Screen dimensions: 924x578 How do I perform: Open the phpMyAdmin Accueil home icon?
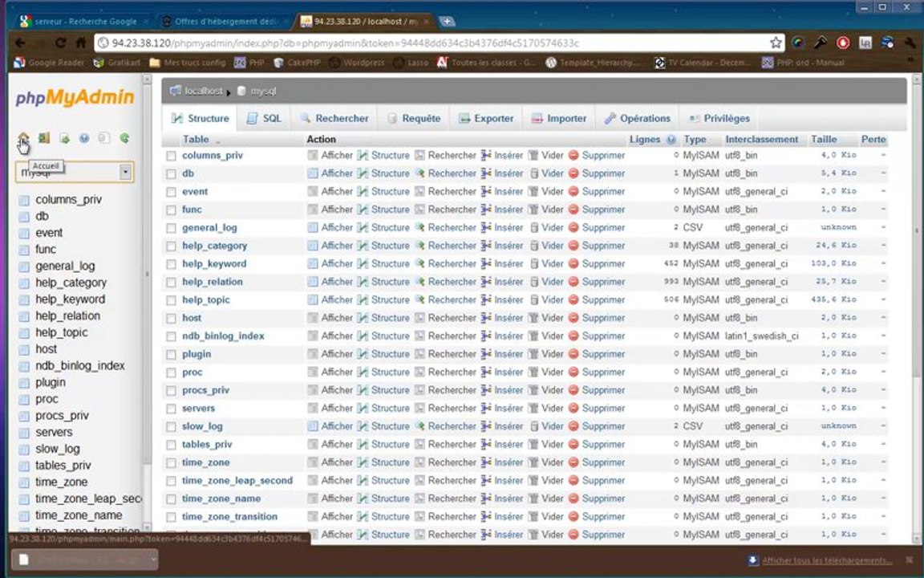23,138
